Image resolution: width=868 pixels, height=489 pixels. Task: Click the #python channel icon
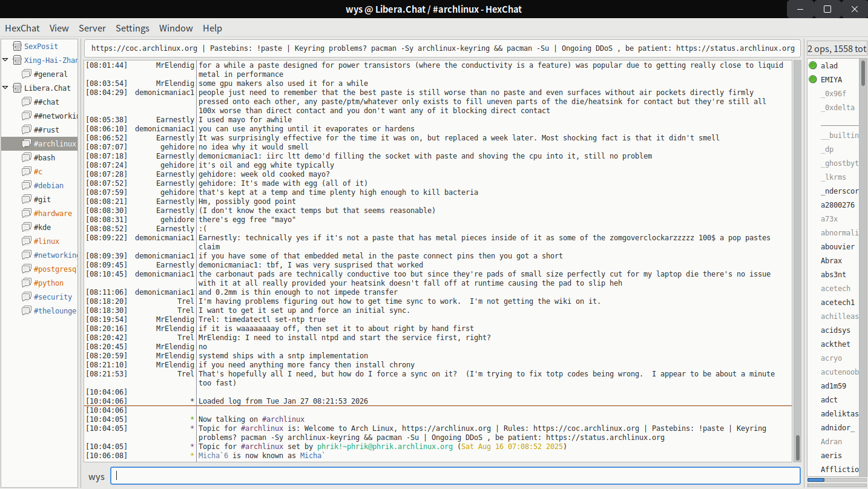pos(27,283)
